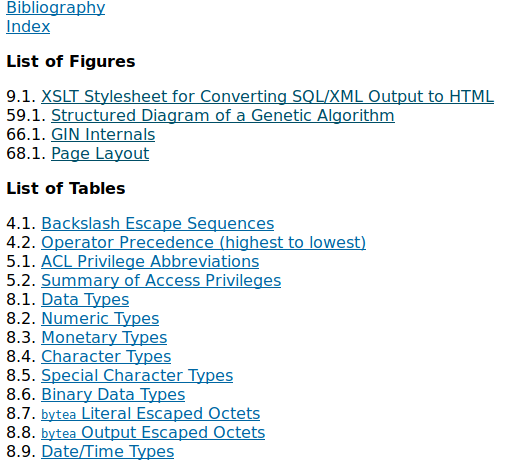Open Backslash Escape Sequences table link
Screen dimensions: 516x463
(158, 224)
